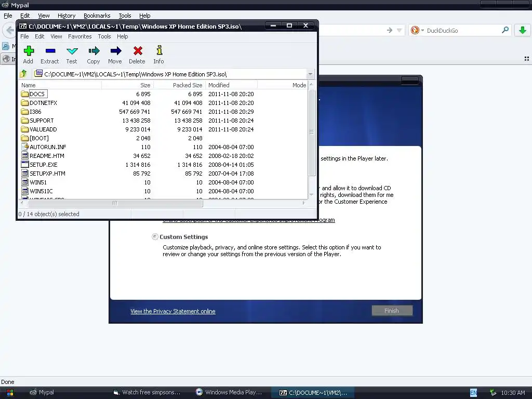Screen dimensions: 532x399
Task: Open the 7-Zip Tools menu
Action: (104, 36)
